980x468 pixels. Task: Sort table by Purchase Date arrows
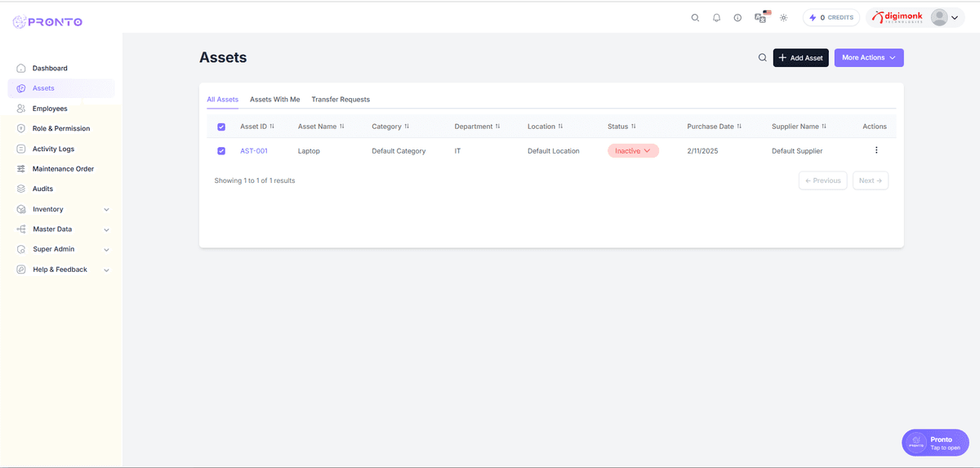[x=739, y=127]
